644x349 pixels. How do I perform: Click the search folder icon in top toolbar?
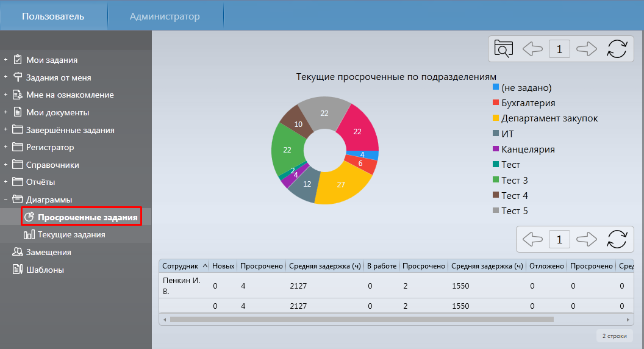tap(504, 49)
